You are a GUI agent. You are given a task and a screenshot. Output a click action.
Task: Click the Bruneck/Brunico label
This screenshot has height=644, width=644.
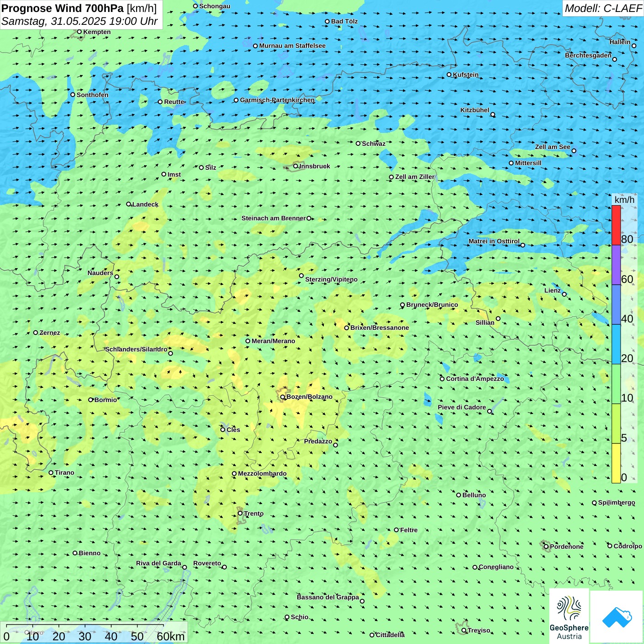(432, 305)
